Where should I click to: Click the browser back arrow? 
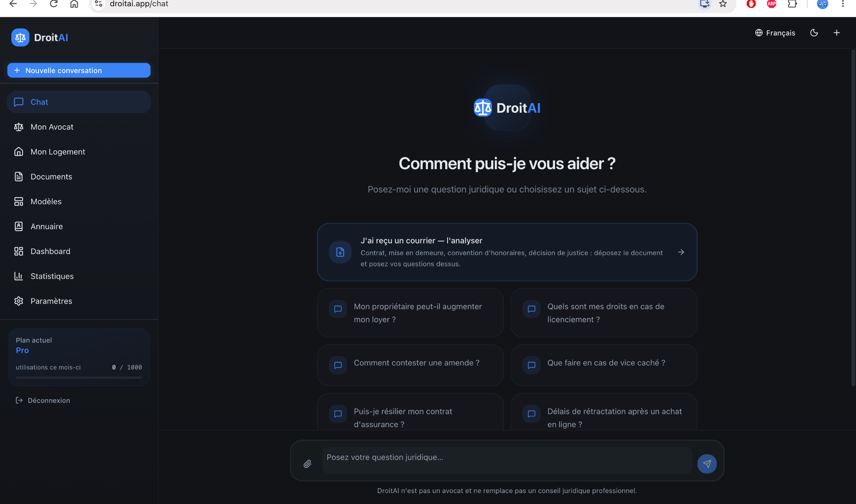pyautogui.click(x=13, y=4)
